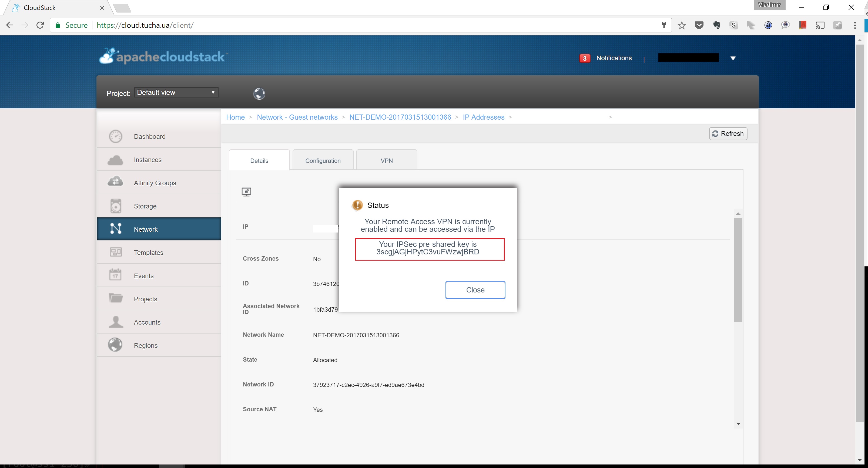Click the secure padlock icon
Viewport: 868px width, 468px height.
[x=58, y=25]
